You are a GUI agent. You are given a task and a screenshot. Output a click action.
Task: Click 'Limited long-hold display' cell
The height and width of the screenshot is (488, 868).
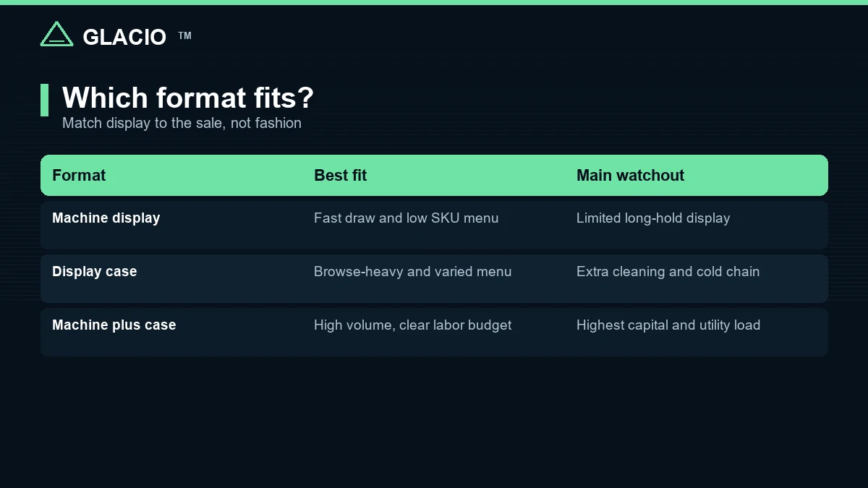[x=653, y=218]
